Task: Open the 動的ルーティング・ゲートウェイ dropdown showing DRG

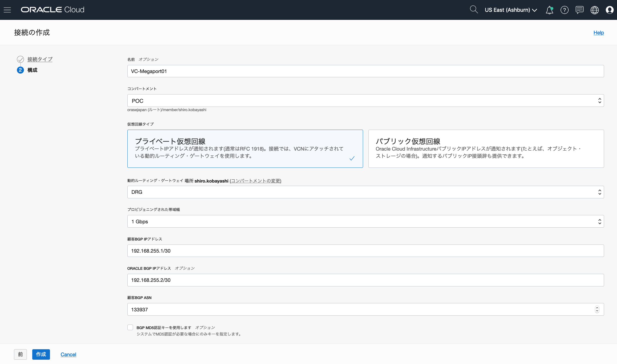Action: click(365, 192)
